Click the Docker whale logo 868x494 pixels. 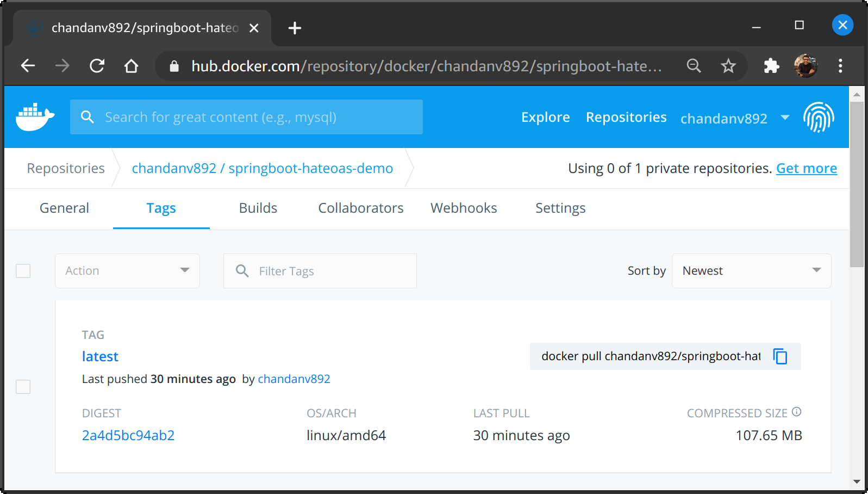[x=35, y=117]
